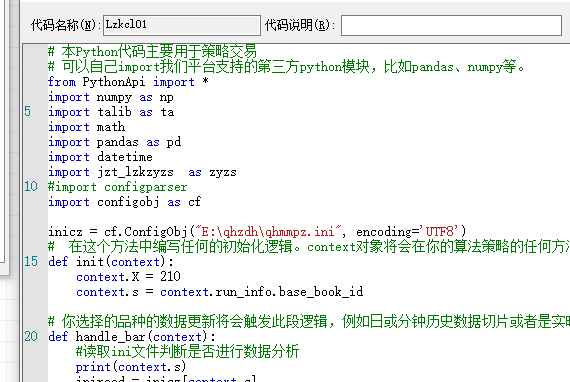Click the commented '#import configparser' line
570x382 pixels.
click(x=117, y=187)
